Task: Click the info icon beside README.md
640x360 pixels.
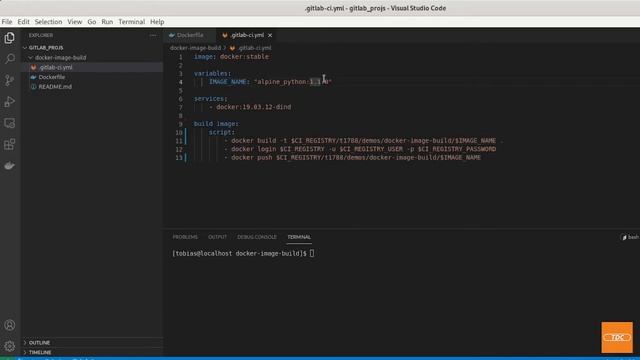Action: [33, 87]
